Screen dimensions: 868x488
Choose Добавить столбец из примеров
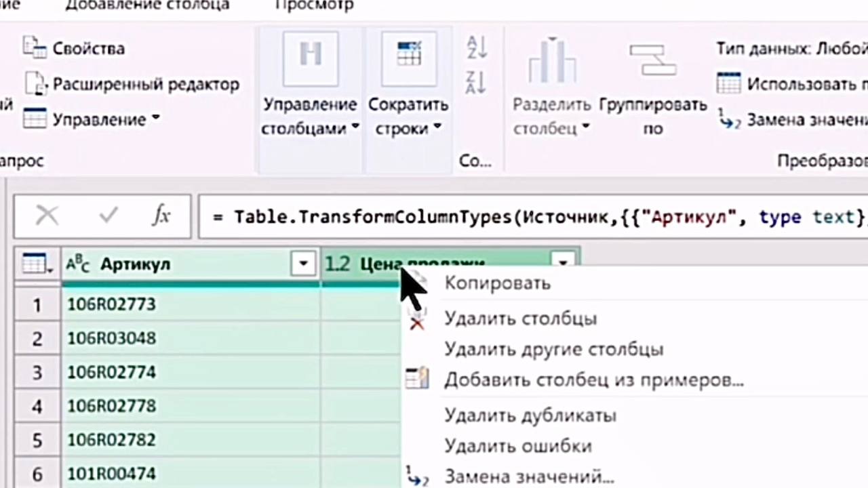594,380
